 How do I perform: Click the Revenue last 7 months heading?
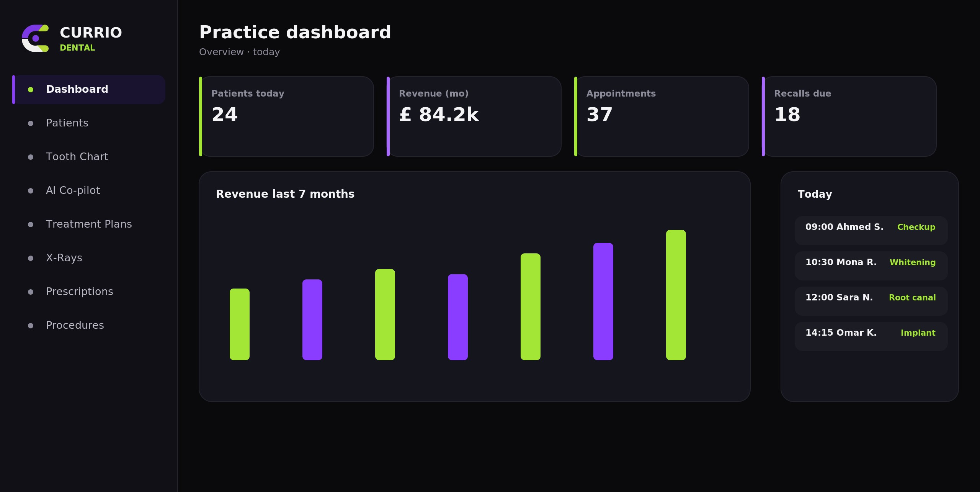click(285, 194)
